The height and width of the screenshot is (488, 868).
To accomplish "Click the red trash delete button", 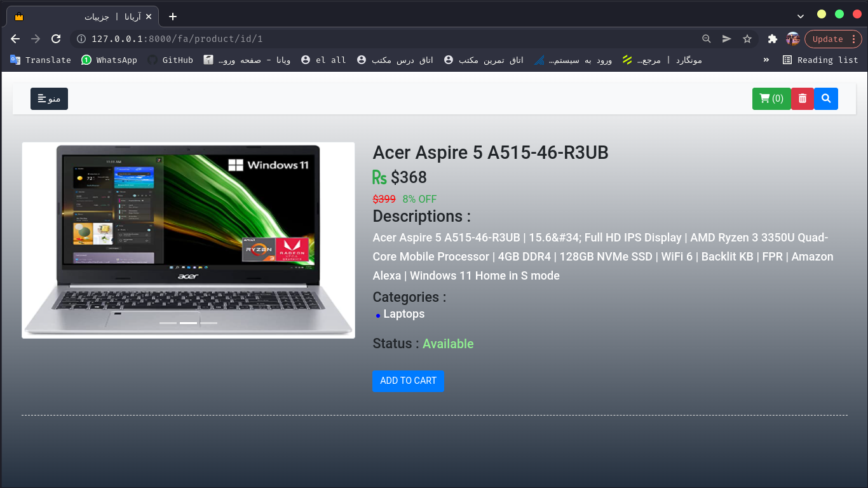I will pyautogui.click(x=803, y=98).
